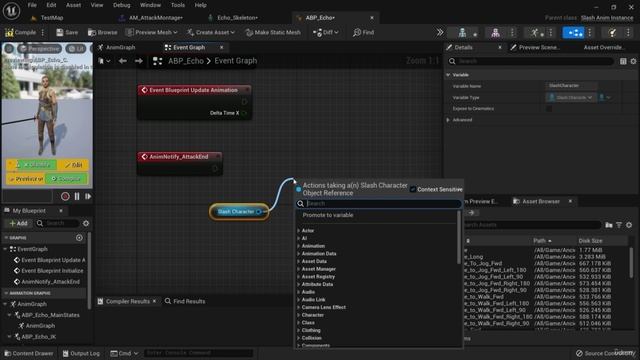Screen dimensions: 640x360
Task: Expand the Actor action category
Action: (x=298, y=231)
